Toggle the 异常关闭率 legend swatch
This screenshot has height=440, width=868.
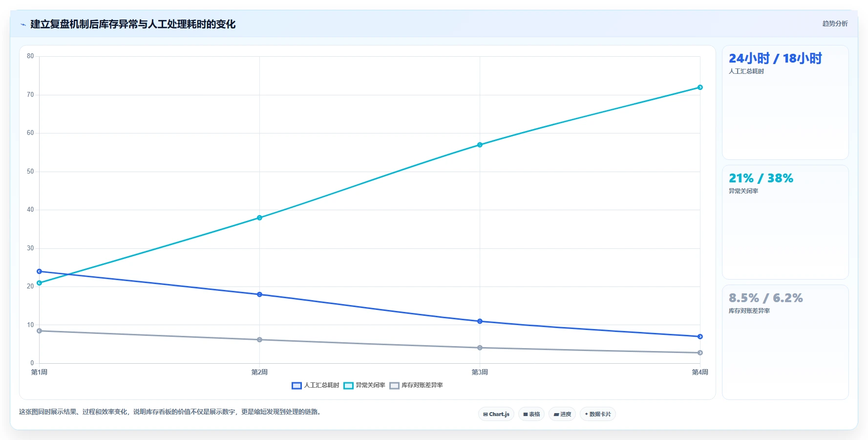click(x=348, y=385)
